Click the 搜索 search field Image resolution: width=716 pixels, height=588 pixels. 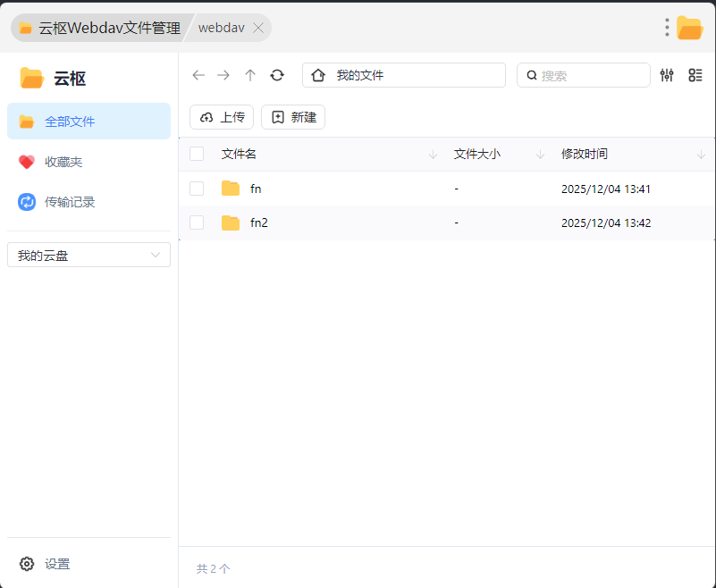pos(590,76)
